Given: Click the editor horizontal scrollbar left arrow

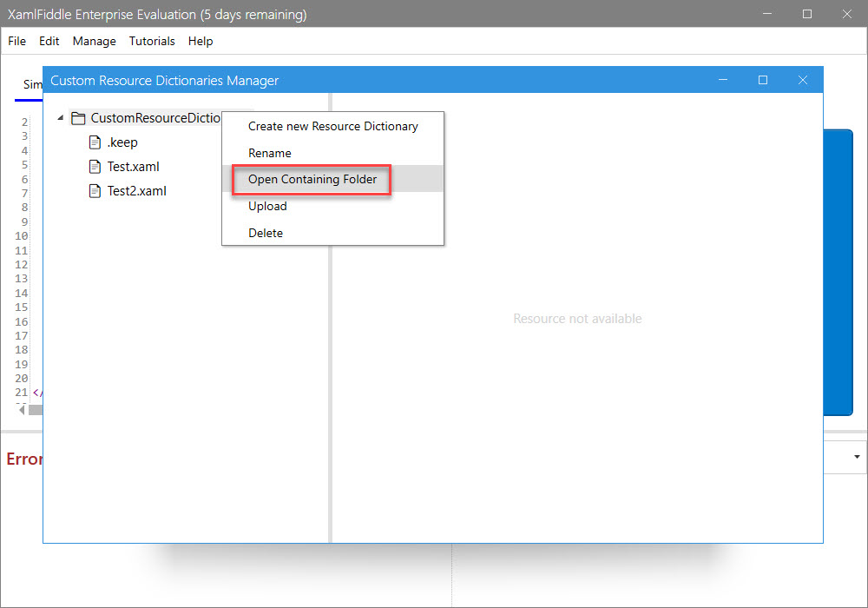Looking at the screenshot, I should (x=22, y=410).
